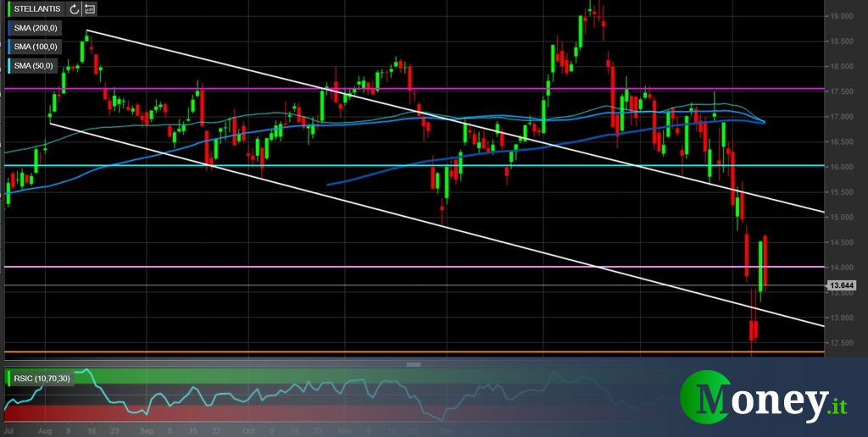Select the STELLANTIS instrument label
The image size is (868, 437).
36,8
